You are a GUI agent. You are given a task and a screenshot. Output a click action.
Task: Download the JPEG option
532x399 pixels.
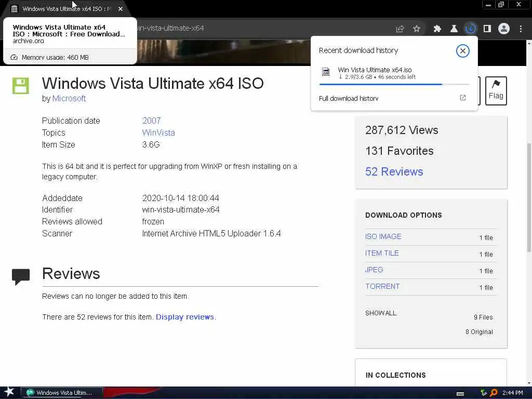point(374,270)
